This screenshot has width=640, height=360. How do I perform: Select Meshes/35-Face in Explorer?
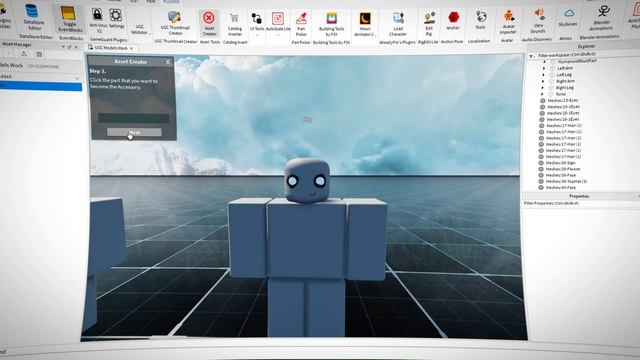[560, 175]
